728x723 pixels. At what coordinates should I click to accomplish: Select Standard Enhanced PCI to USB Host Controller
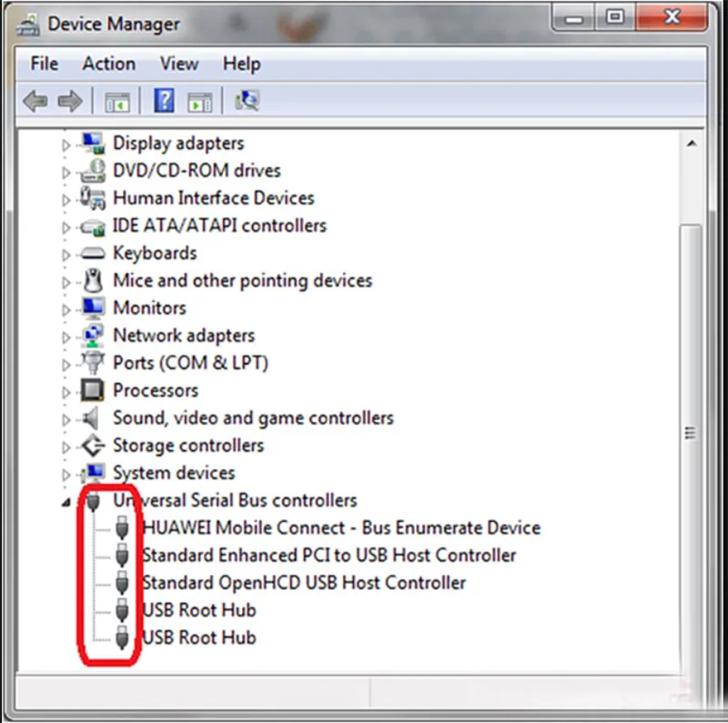[x=329, y=555]
